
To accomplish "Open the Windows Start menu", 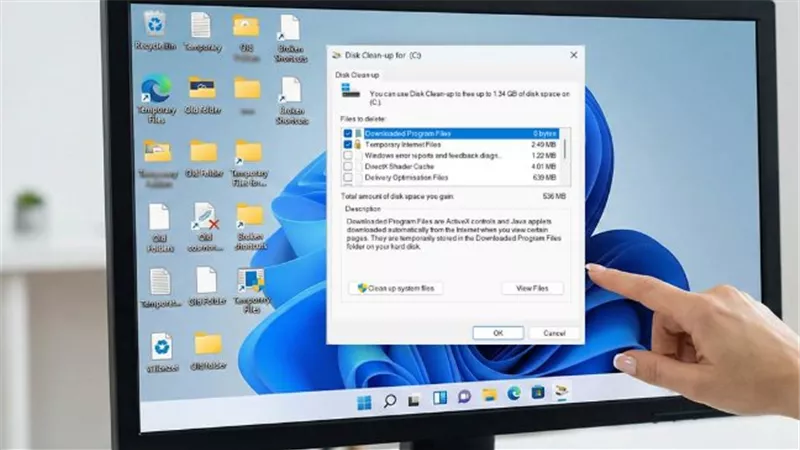I will [364, 403].
